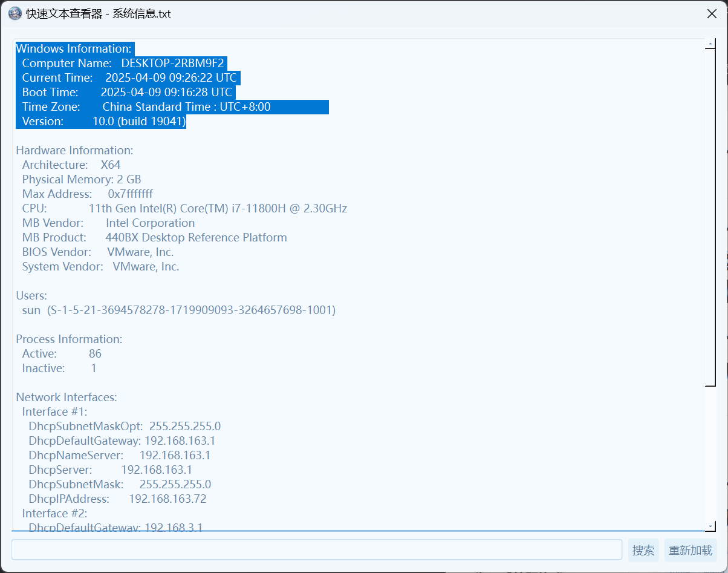Click the window title '系统信息.txt'
Screen dimensions: 728x573
click(141, 13)
